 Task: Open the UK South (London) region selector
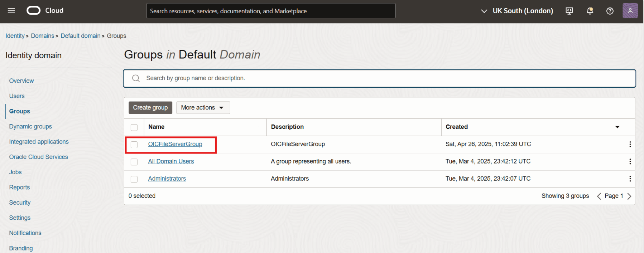point(517,11)
